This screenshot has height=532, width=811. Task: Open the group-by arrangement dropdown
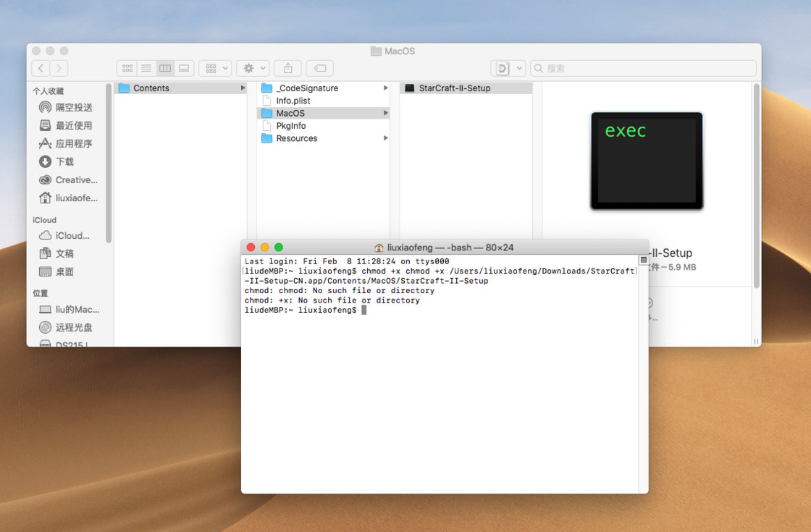tap(215, 68)
